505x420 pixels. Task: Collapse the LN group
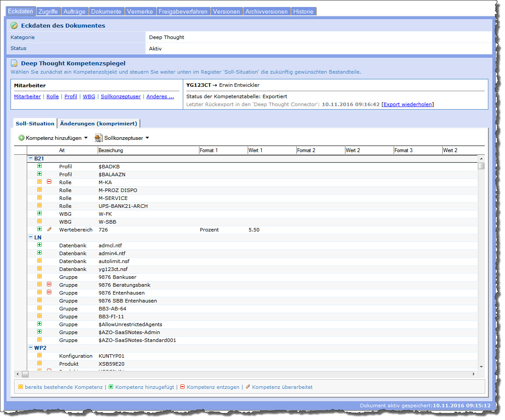tap(31, 237)
